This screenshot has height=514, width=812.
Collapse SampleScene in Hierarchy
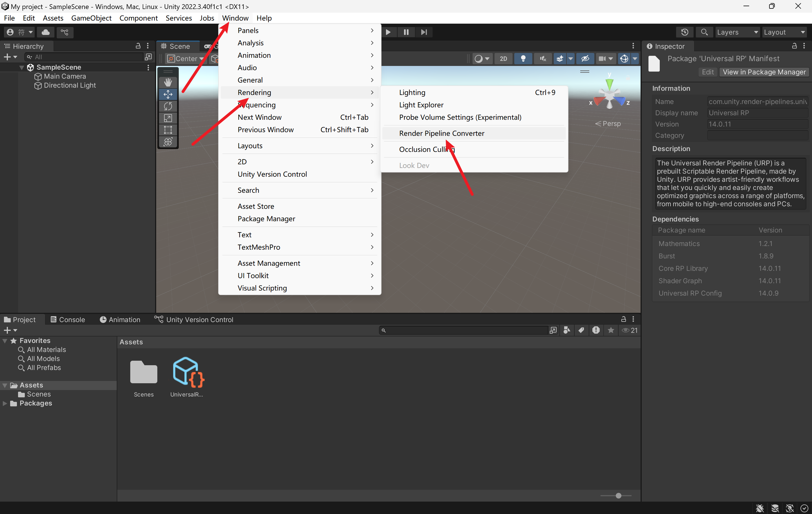[22, 67]
